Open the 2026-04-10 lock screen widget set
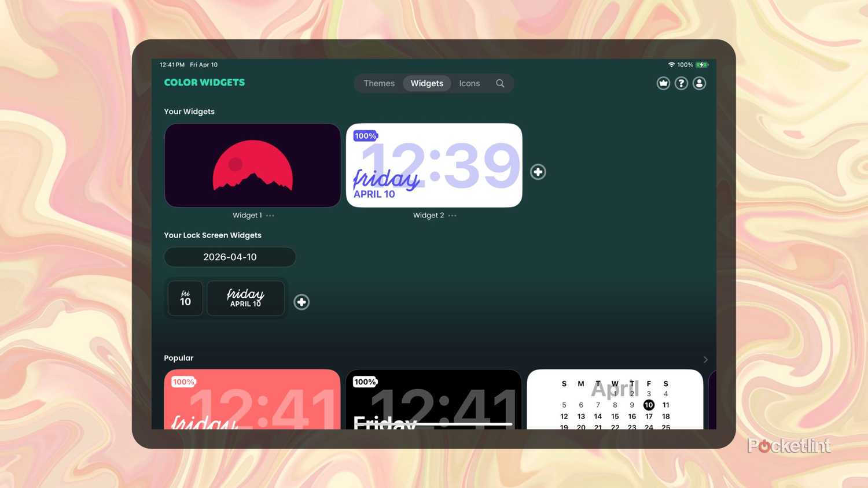The width and height of the screenshot is (868, 488). pyautogui.click(x=230, y=257)
